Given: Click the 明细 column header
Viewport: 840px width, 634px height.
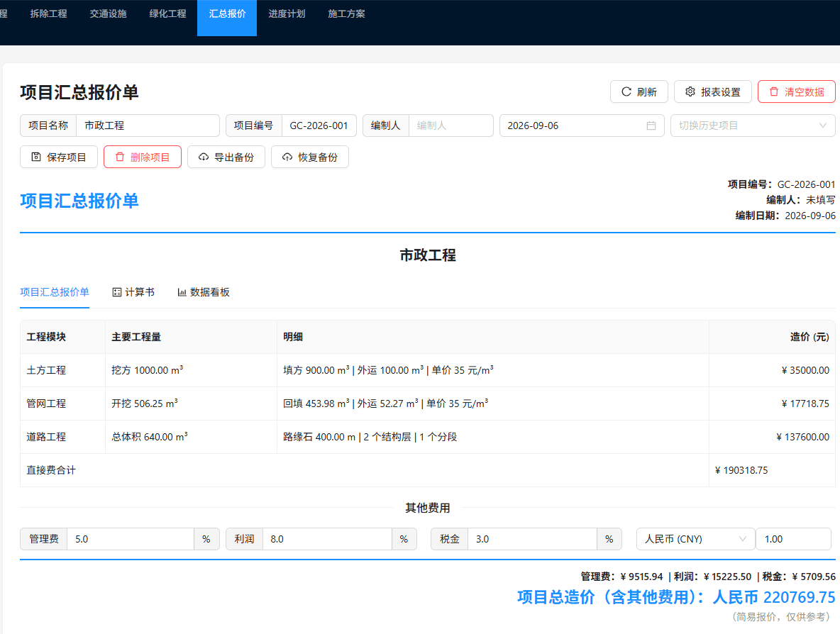Looking at the screenshot, I should 493,337.
